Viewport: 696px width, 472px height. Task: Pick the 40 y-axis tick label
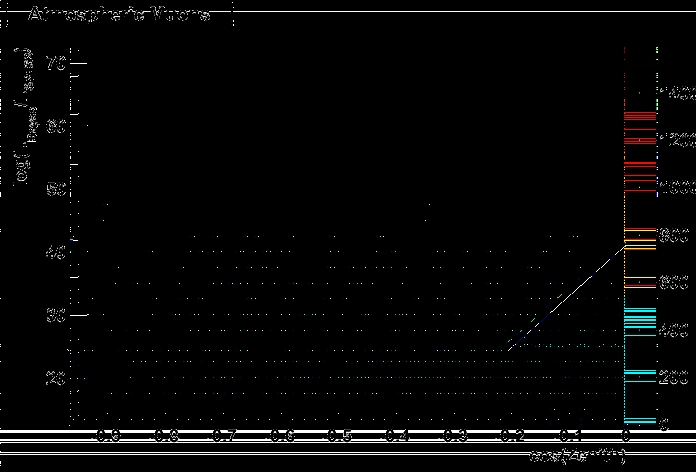pos(54,252)
